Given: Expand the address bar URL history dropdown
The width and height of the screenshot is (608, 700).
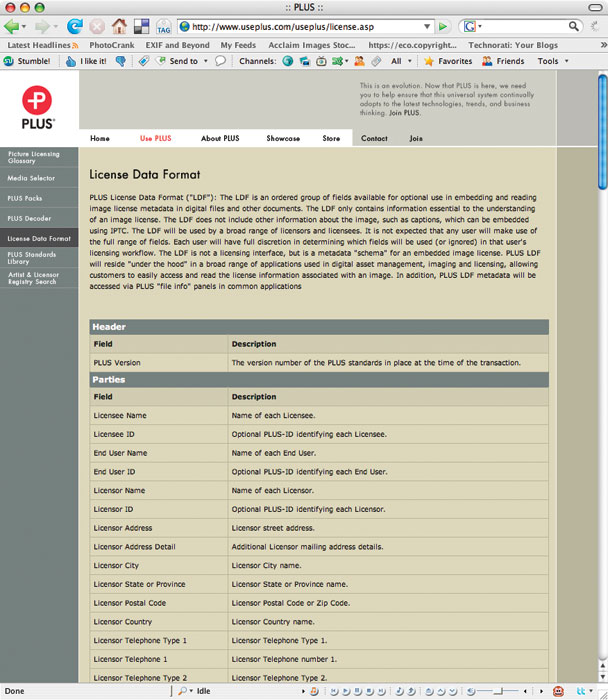Looking at the screenshot, I should click(x=427, y=27).
